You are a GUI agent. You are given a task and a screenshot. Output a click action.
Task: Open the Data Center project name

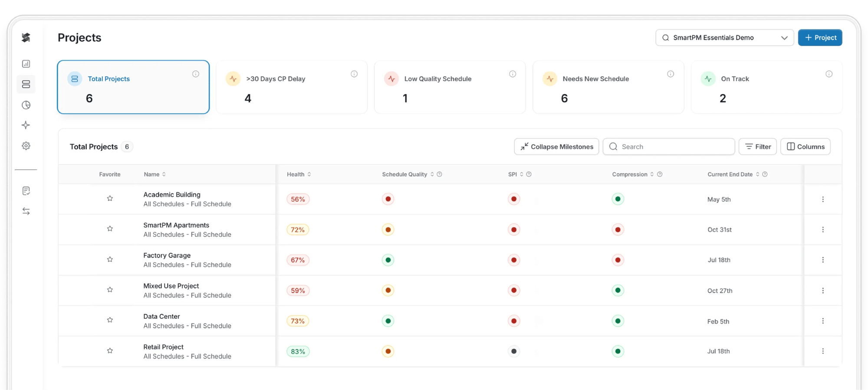(x=161, y=317)
